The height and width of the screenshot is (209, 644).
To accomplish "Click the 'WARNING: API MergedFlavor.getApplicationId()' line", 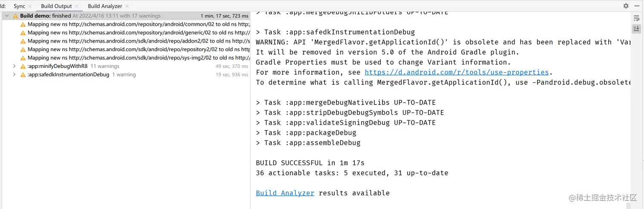I will coord(443,42).
